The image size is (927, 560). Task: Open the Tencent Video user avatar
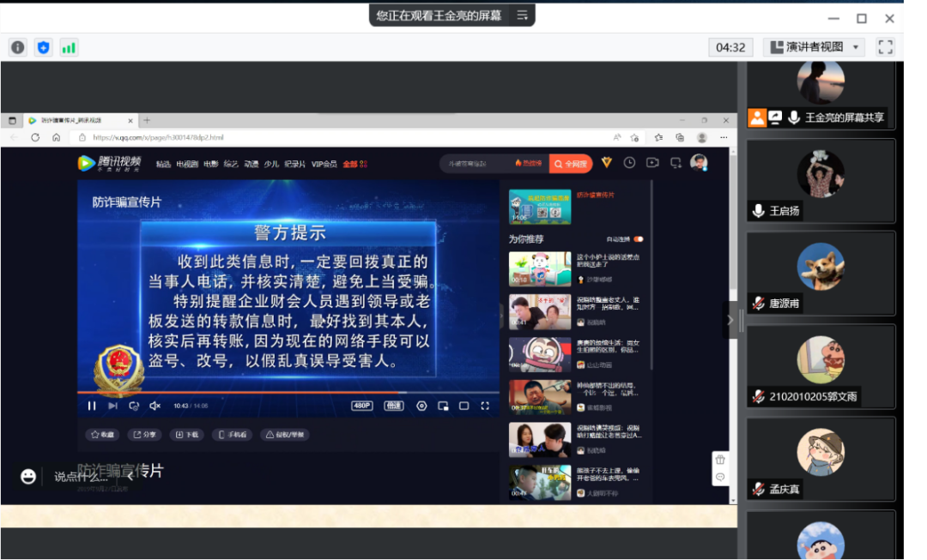[699, 162]
